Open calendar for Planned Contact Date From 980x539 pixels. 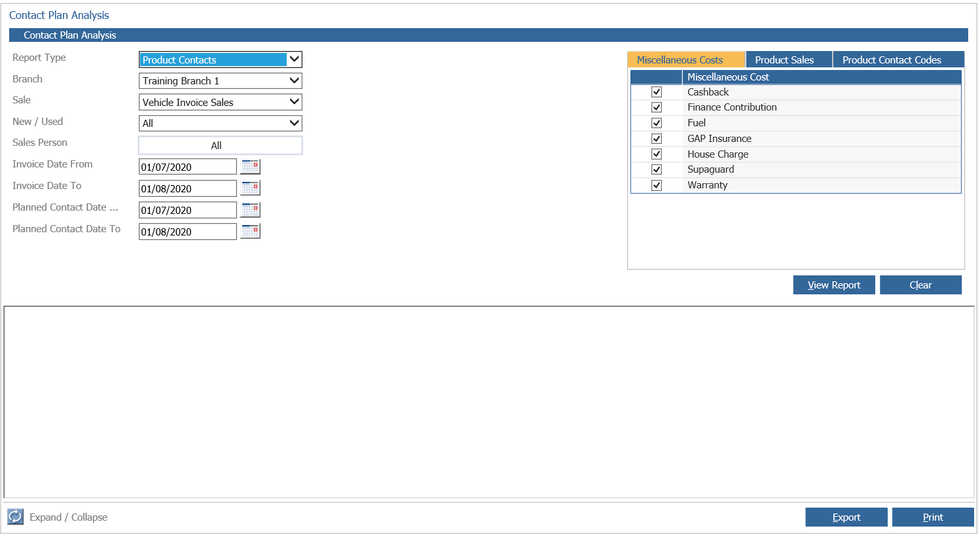tap(250, 209)
